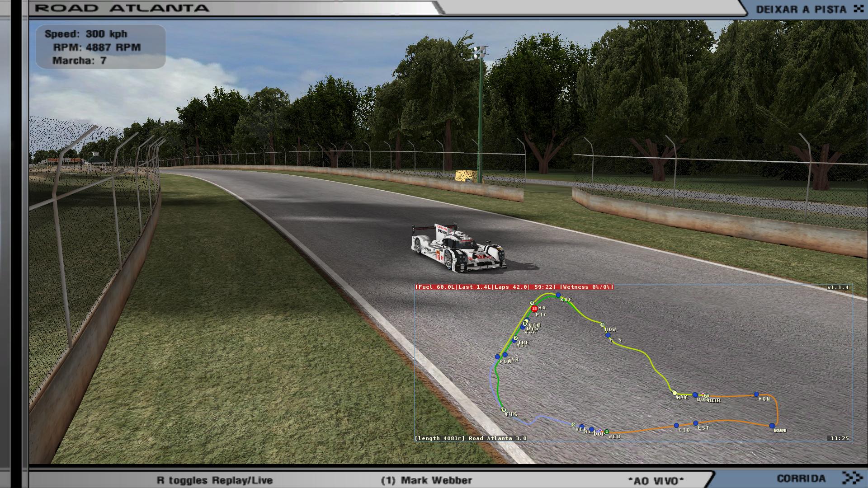Click the red car marker 15 on map
This screenshot has width=868, height=488.
pos(534,309)
